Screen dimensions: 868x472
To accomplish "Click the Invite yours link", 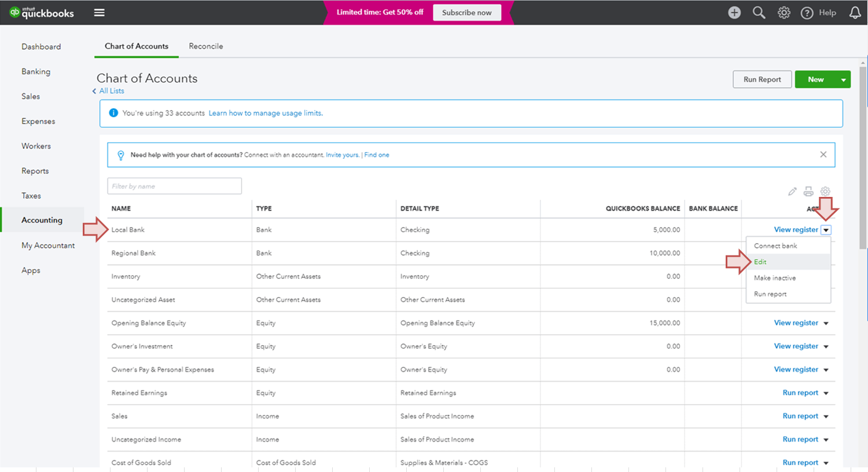I will [x=343, y=155].
